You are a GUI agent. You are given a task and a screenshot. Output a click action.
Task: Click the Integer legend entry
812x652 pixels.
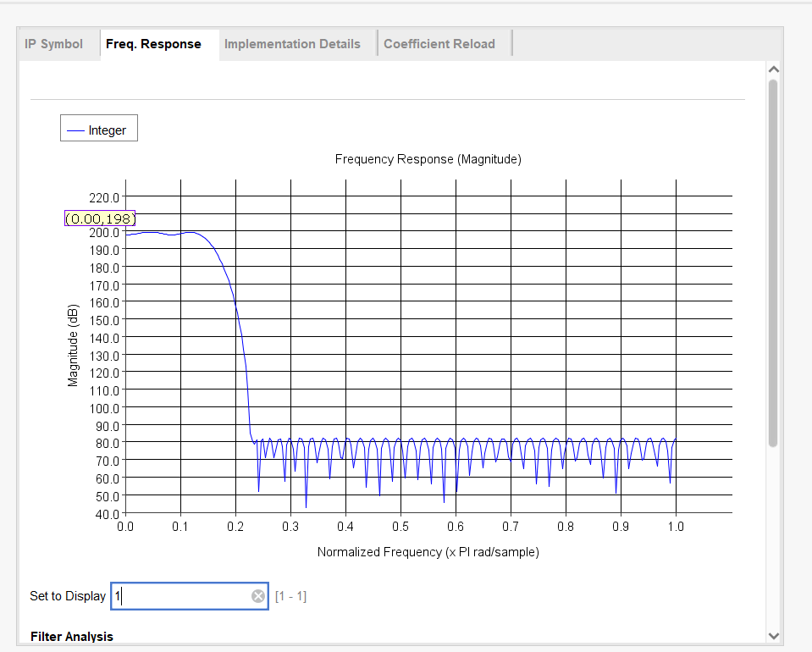coord(108,130)
